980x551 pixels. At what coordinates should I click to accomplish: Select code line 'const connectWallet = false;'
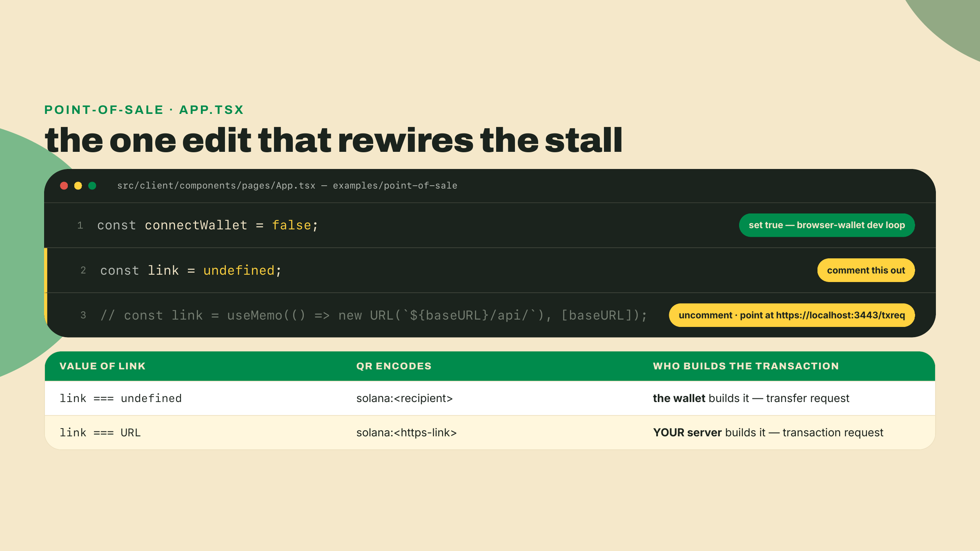pyautogui.click(x=207, y=225)
